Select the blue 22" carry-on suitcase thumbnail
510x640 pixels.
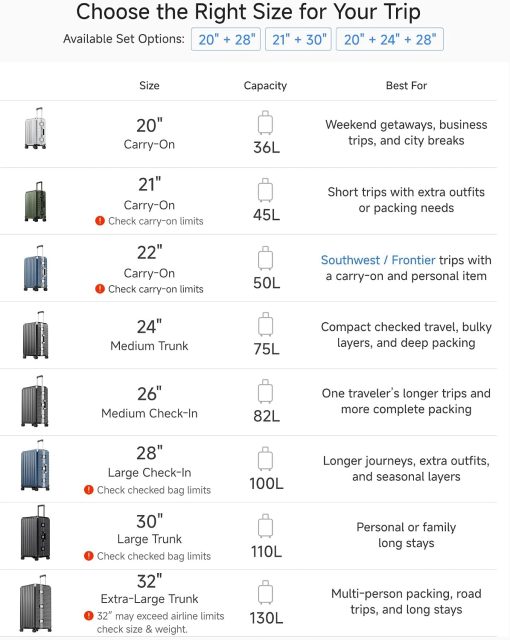(35, 269)
